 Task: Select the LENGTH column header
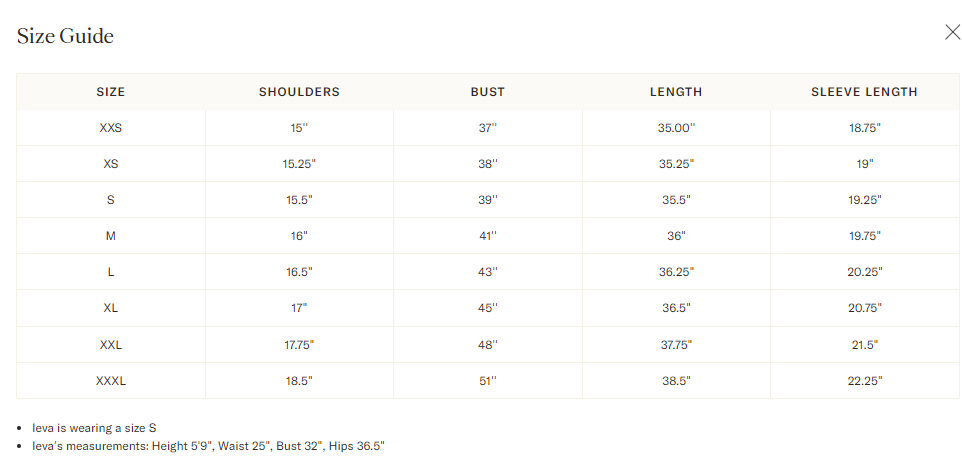pyautogui.click(x=676, y=92)
